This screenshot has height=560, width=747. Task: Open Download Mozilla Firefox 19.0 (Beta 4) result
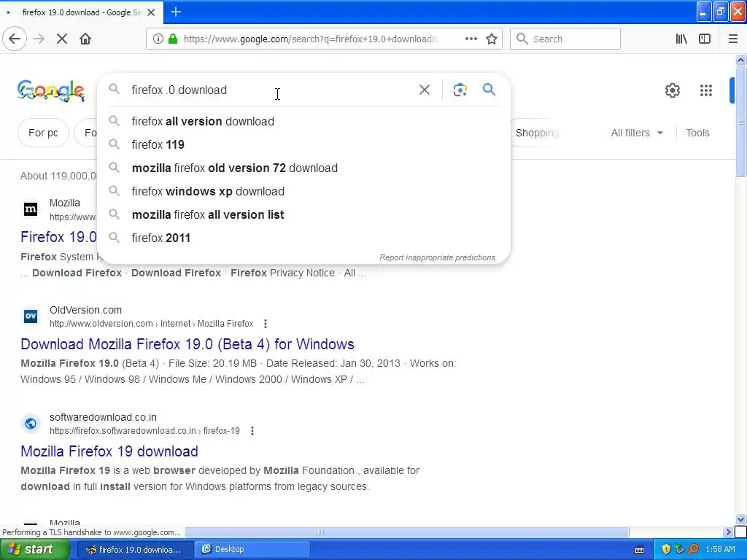pos(187,344)
